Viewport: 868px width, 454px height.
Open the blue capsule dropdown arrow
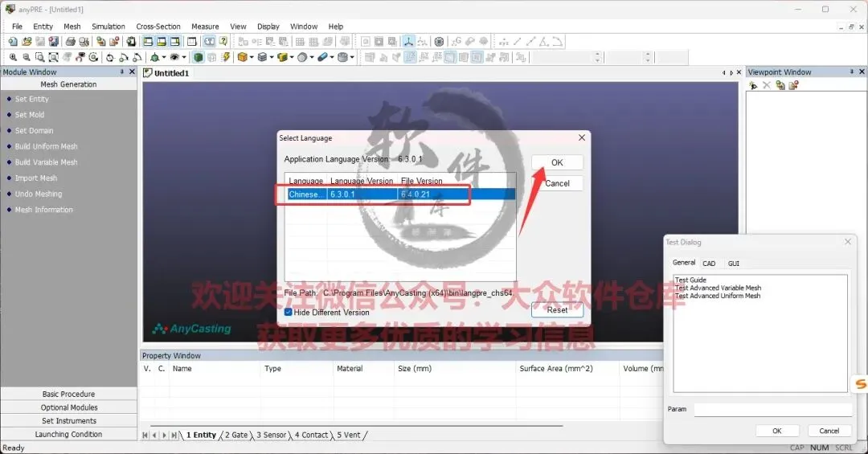click(332, 57)
